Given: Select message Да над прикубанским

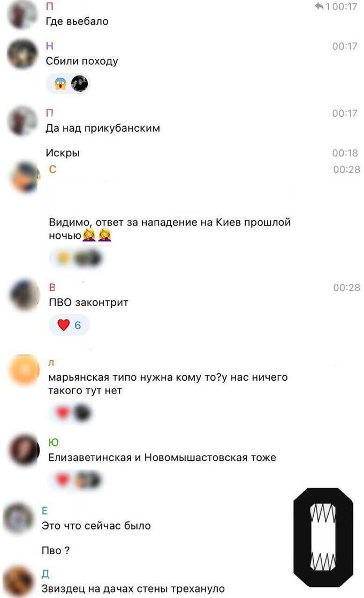Looking at the screenshot, I should click(103, 128).
